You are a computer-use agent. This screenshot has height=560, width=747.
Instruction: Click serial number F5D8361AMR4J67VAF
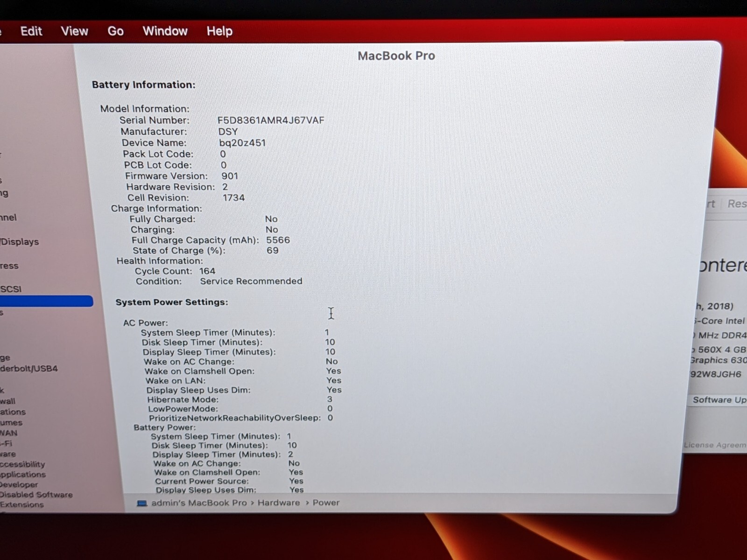point(271,120)
